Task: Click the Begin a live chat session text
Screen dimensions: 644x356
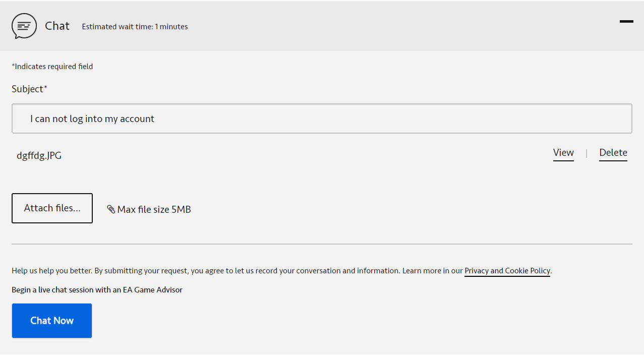Action: [x=97, y=290]
